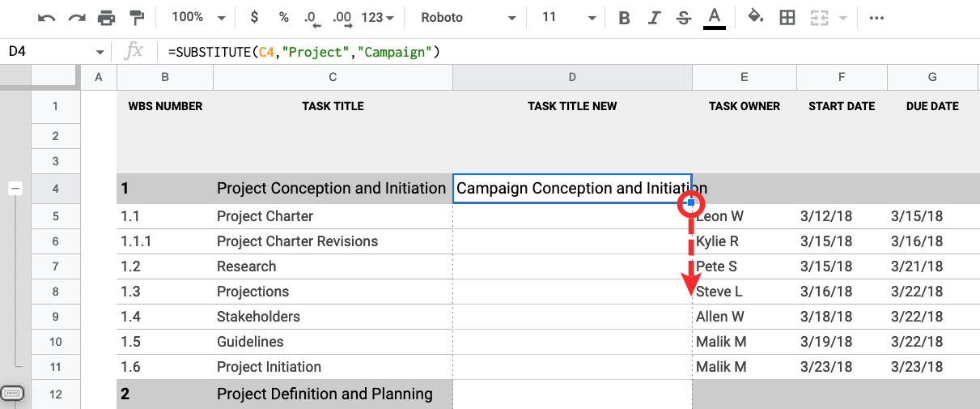The height and width of the screenshot is (409, 980).
Task: Select the Stakeholders task cell
Action: 333,317
